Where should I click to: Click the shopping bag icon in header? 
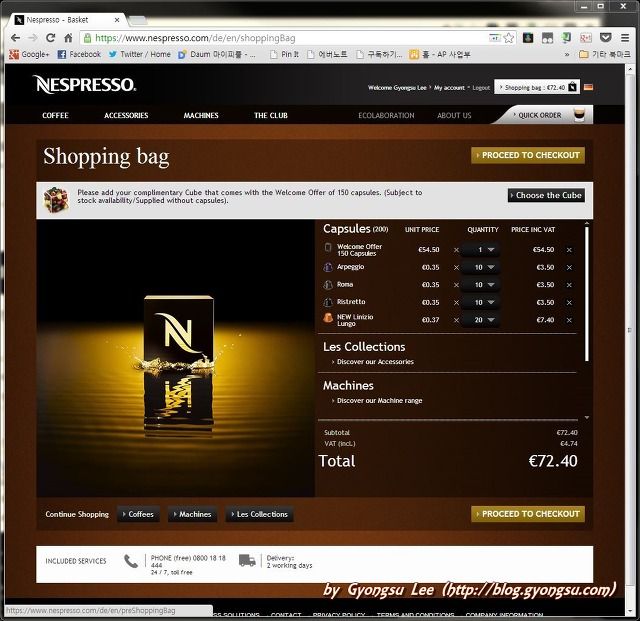click(x=573, y=87)
